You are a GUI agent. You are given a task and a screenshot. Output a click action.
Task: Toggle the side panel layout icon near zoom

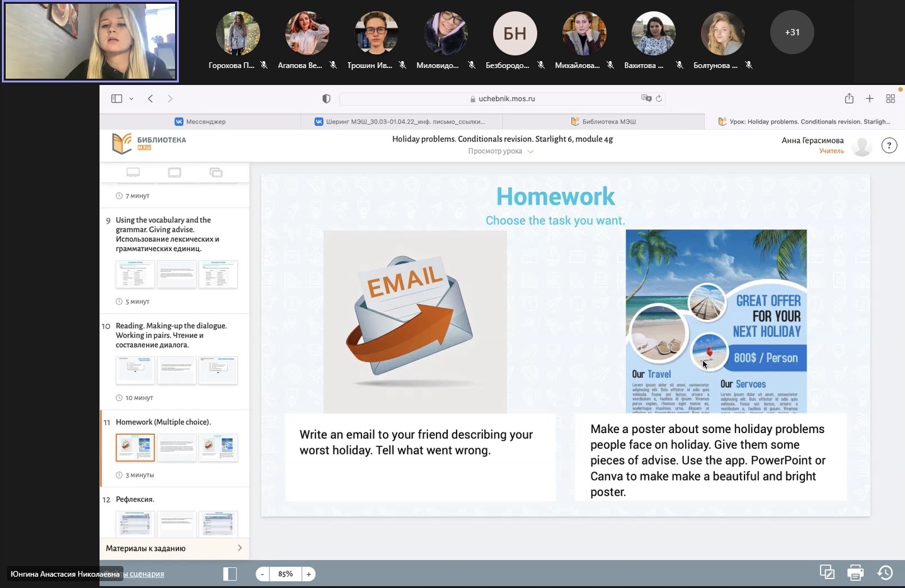pyautogui.click(x=230, y=574)
